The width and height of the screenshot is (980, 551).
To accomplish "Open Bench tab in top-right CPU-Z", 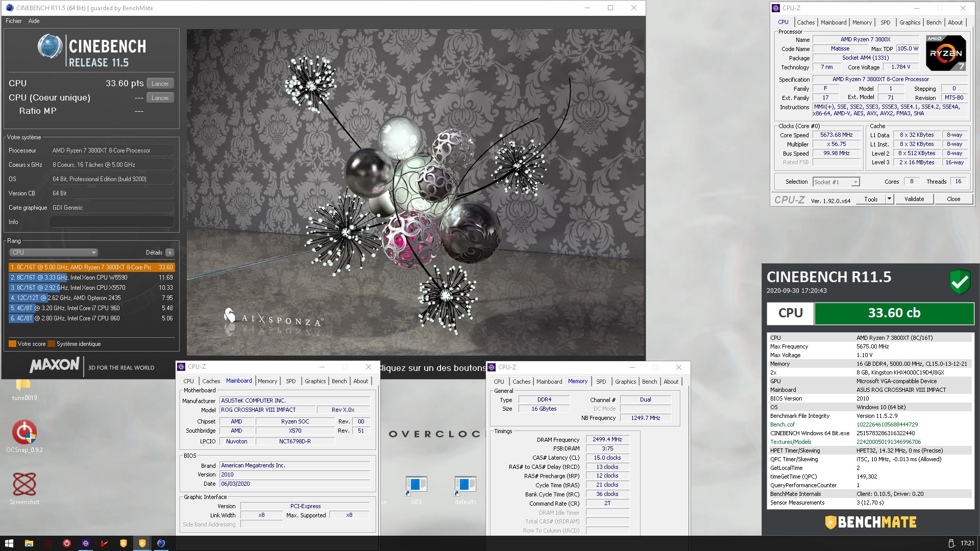I will click(934, 22).
